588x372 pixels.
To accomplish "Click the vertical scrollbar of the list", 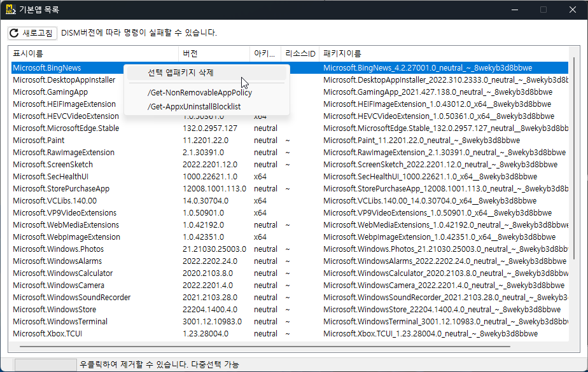I will 574,158.
